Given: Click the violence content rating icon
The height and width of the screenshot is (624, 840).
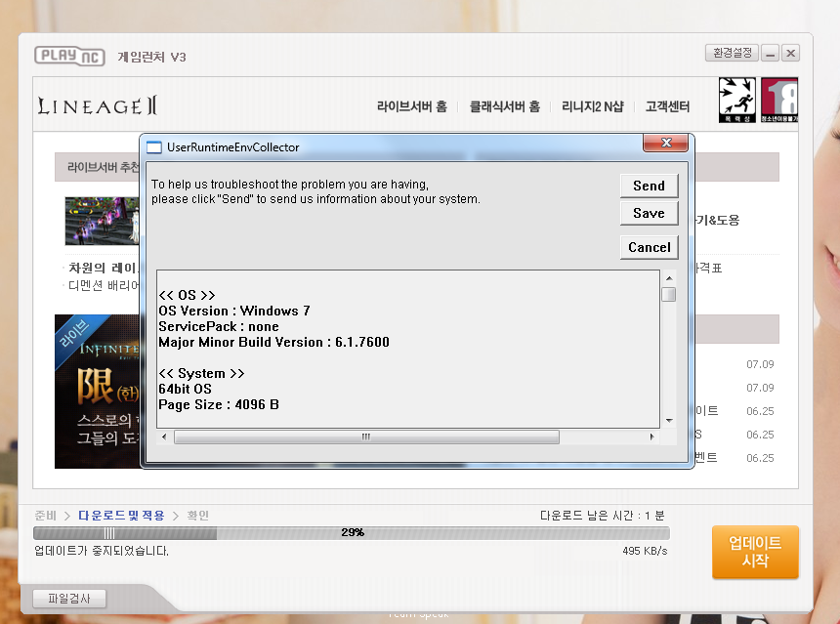Looking at the screenshot, I should (737, 101).
